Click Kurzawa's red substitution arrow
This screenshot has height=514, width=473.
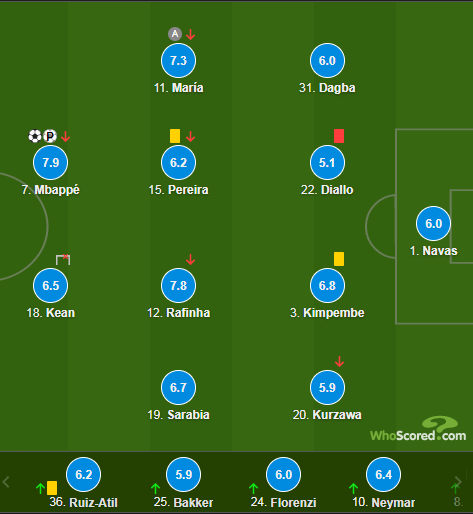[x=339, y=361]
